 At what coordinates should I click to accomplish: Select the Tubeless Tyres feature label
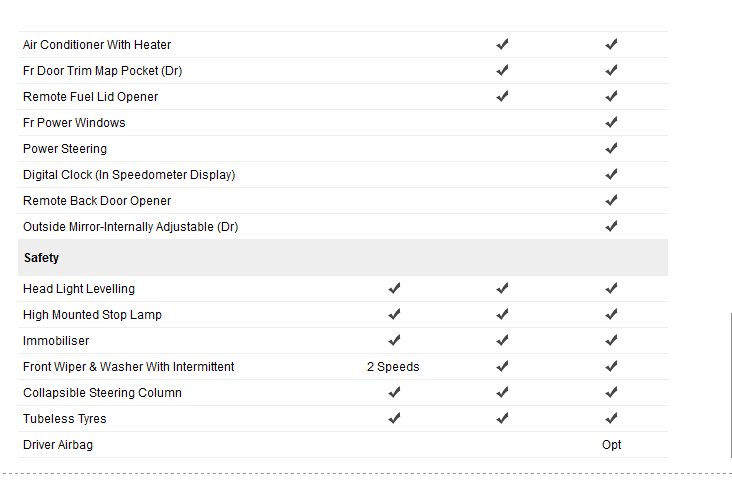coord(64,419)
